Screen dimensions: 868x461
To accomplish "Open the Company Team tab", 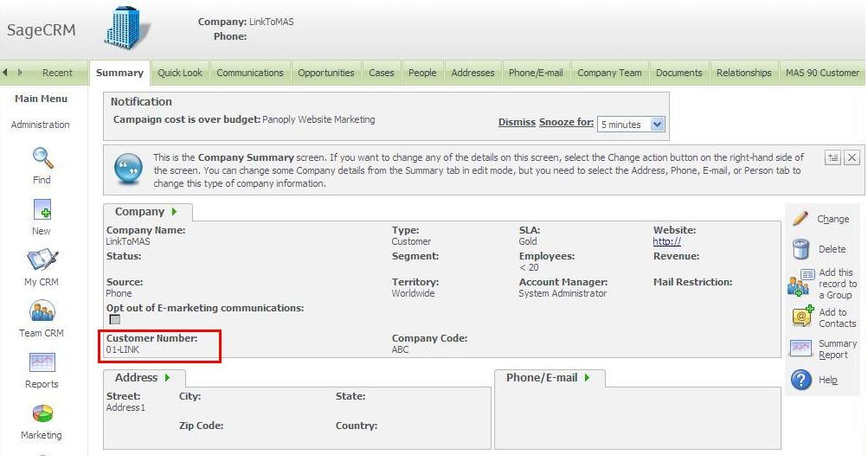I will pos(609,73).
